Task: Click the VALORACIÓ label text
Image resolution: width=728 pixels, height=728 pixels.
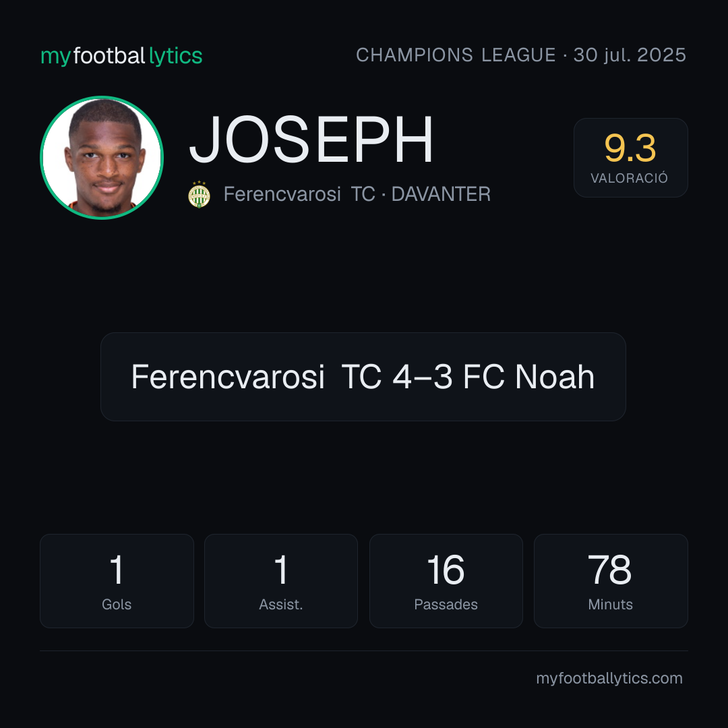Action: 629,178
